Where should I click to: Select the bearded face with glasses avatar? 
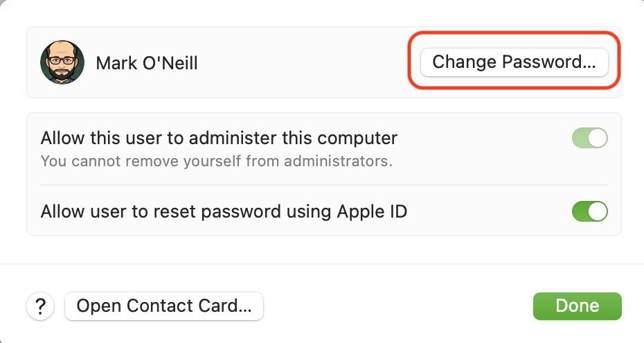(x=62, y=62)
